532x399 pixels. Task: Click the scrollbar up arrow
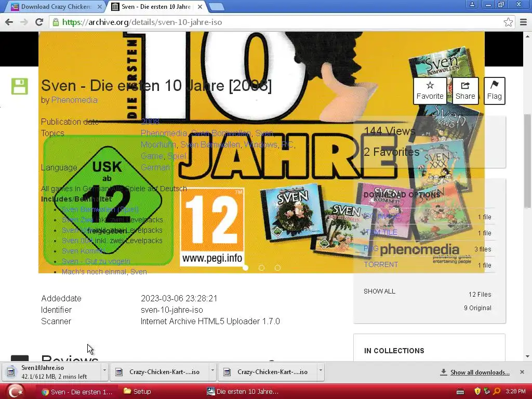(x=527, y=36)
